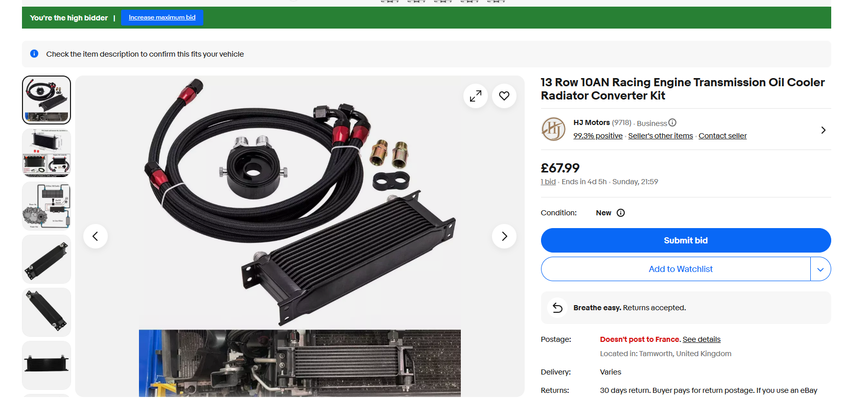This screenshot has width=868, height=398.
Task: Open seller details using the right chevron
Action: coord(823,130)
